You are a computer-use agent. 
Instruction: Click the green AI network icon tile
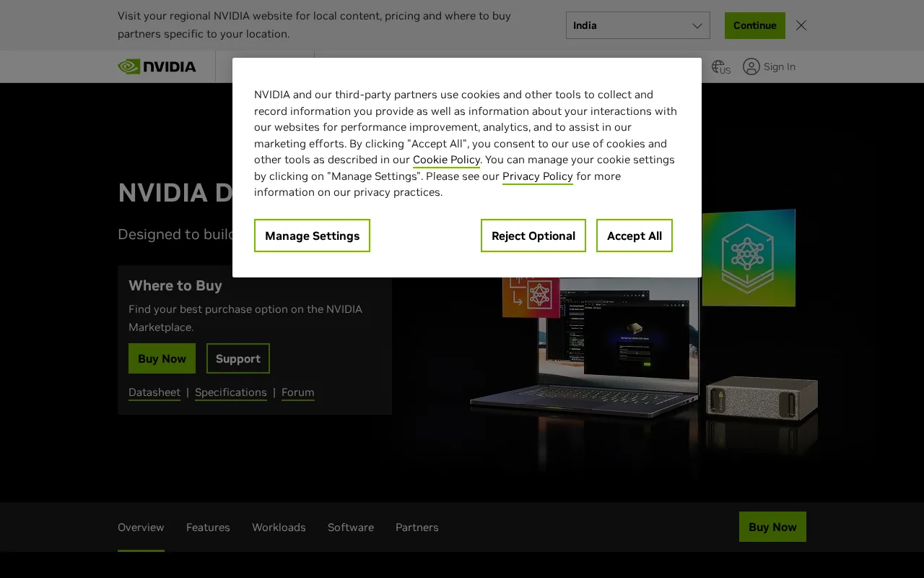(749, 258)
